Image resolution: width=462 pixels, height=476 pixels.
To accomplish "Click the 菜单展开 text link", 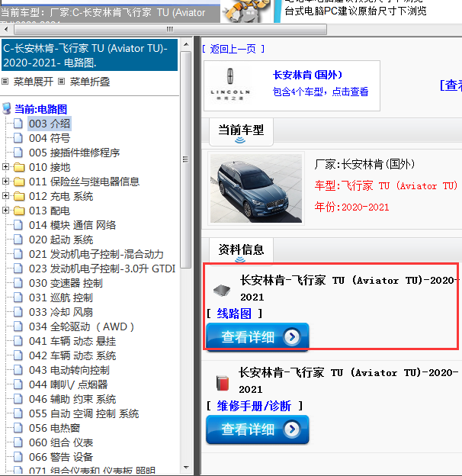I will pyautogui.click(x=33, y=82).
